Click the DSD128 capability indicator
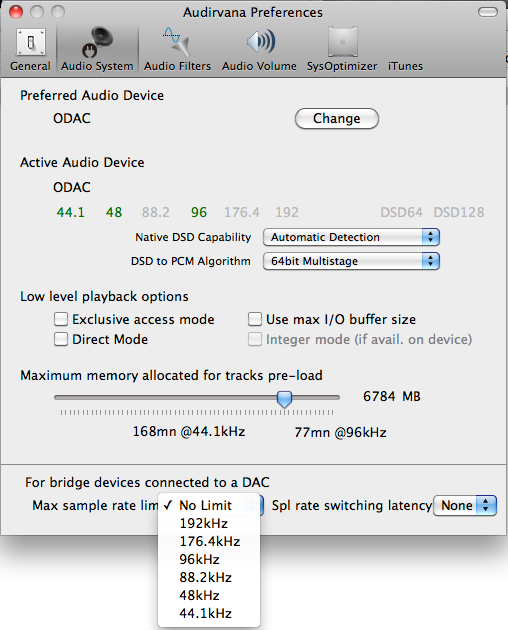 pyautogui.click(x=459, y=212)
